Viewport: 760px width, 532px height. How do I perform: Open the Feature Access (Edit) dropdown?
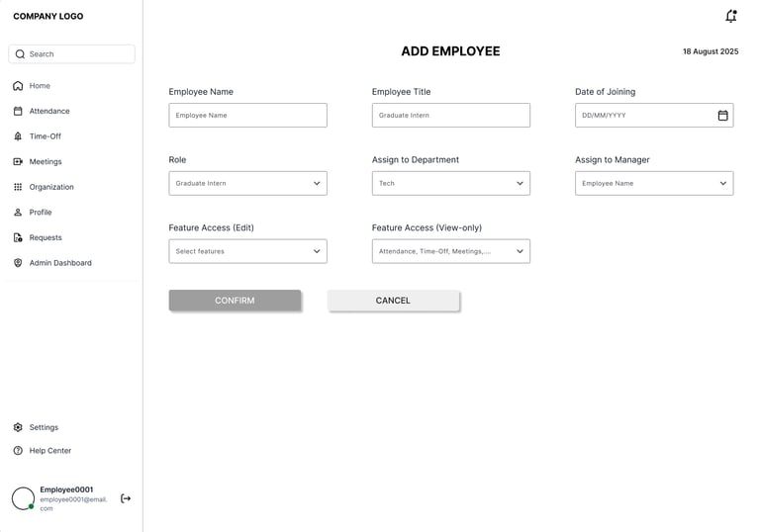(x=247, y=251)
